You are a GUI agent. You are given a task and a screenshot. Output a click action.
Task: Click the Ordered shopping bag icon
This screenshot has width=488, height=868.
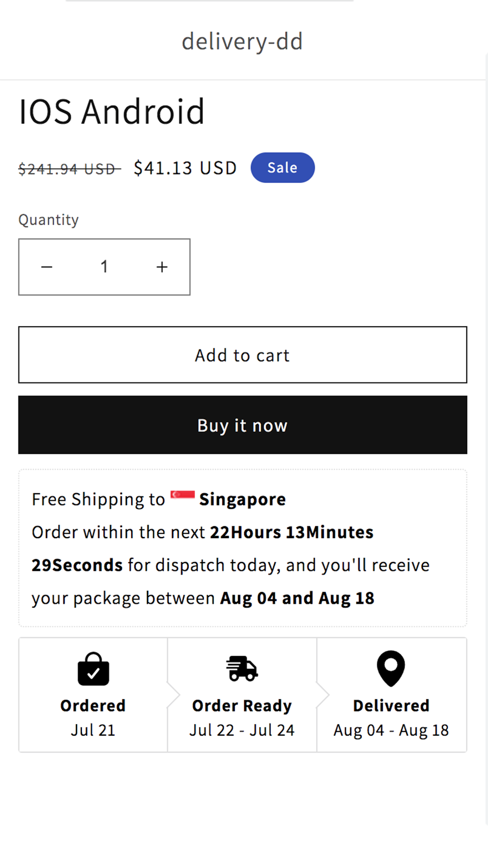[93, 669]
